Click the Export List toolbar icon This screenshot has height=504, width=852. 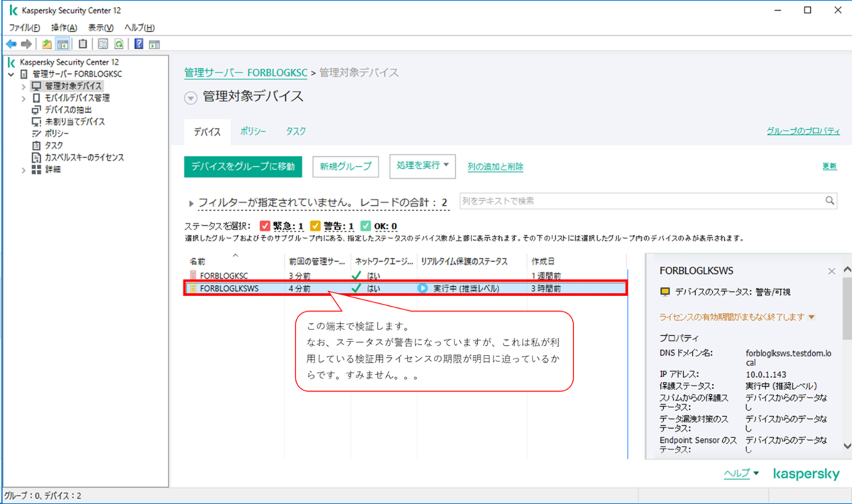point(104,43)
